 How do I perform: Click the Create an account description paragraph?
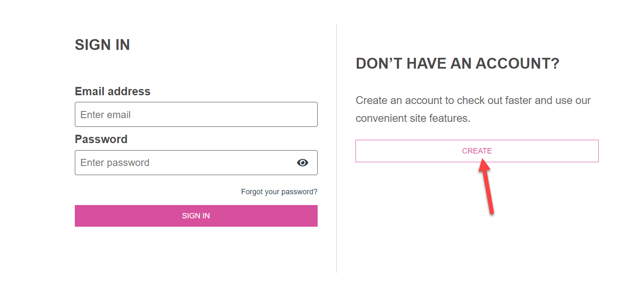click(473, 109)
